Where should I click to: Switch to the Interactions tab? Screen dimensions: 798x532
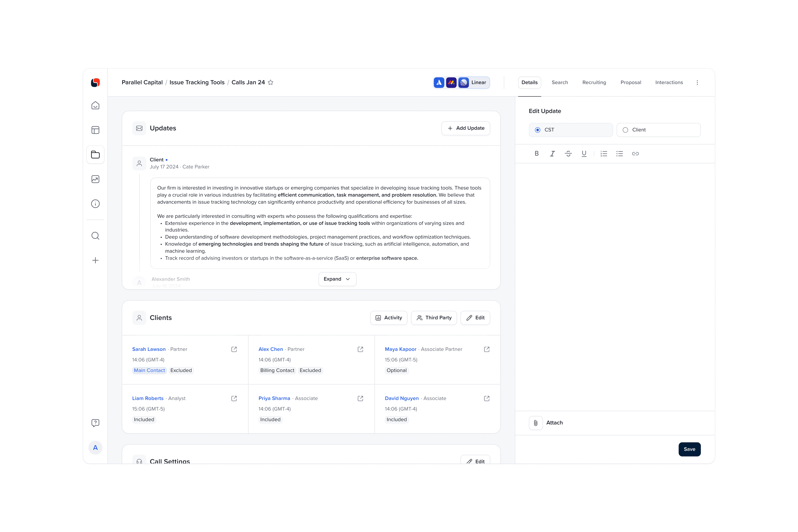(x=669, y=83)
